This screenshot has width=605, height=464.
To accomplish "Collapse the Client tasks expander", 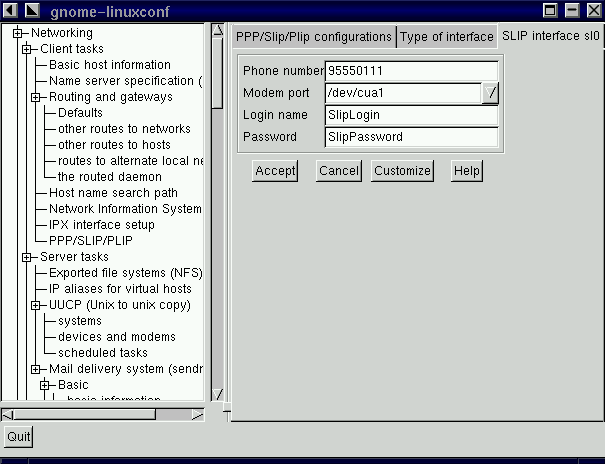I will pos(27,49).
